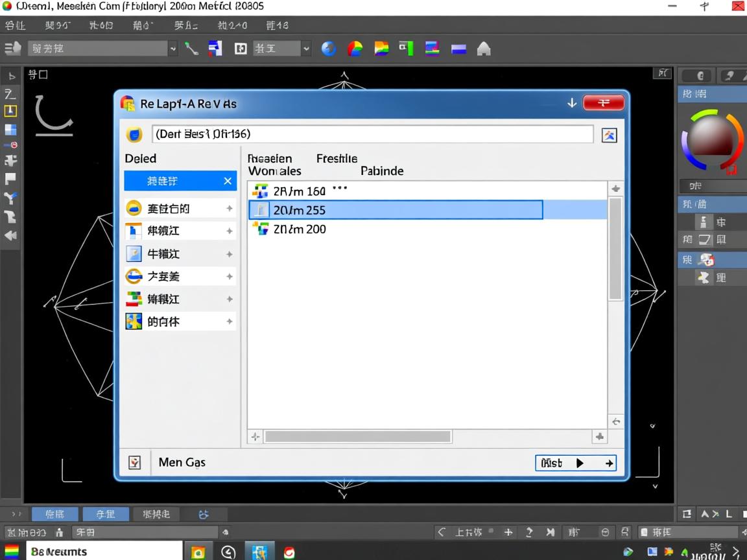Click the button at dialog bottom right

click(x=575, y=463)
